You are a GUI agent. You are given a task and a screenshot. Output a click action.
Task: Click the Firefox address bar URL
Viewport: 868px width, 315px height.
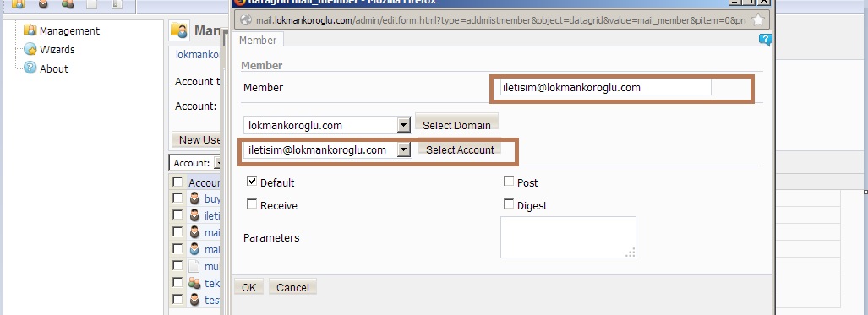(x=500, y=20)
